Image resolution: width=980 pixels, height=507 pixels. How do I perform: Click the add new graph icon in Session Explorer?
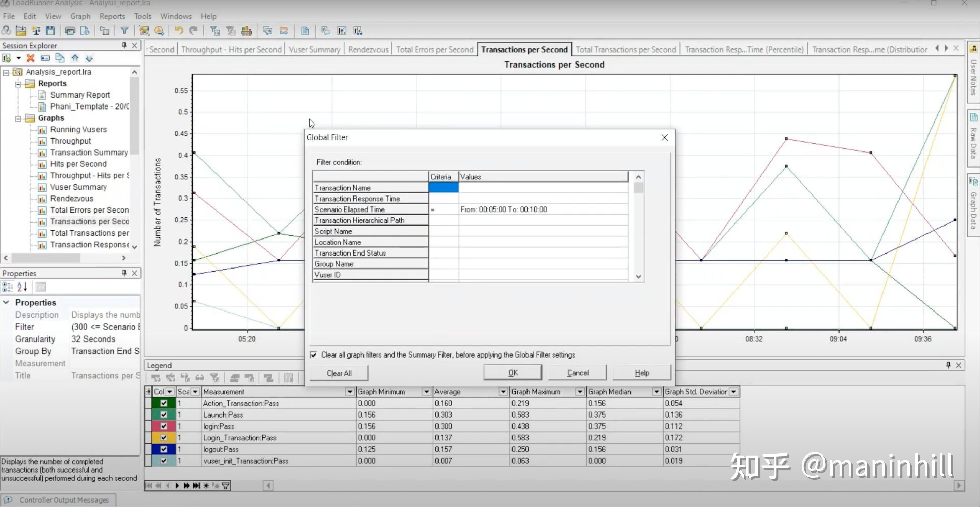[x=7, y=58]
